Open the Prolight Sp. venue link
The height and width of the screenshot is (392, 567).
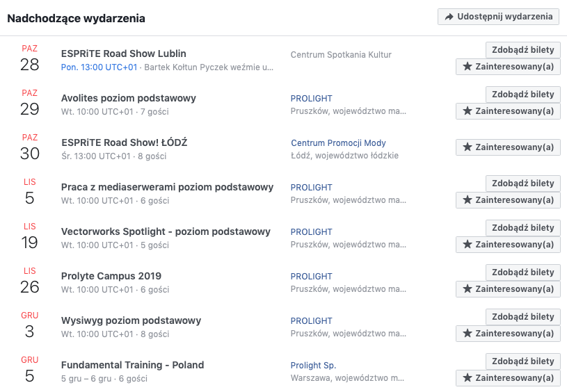coord(314,366)
